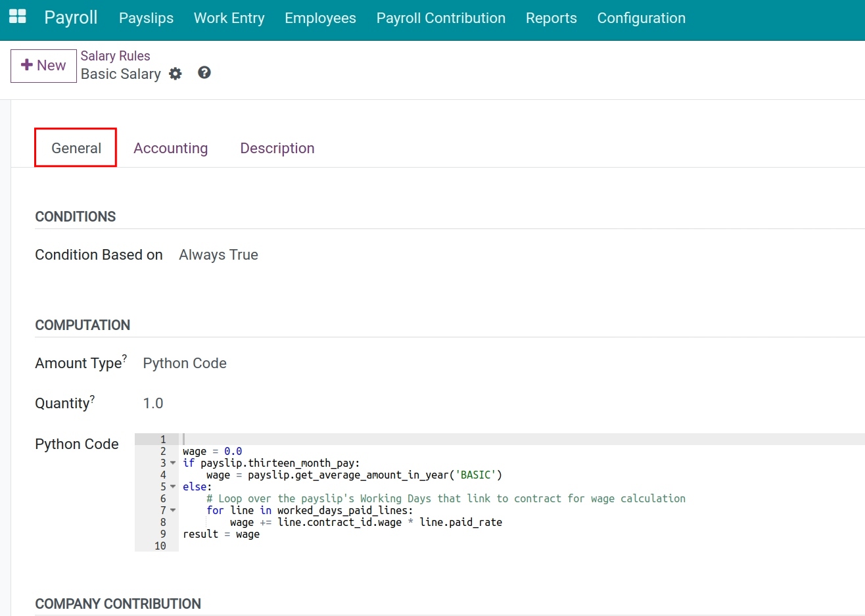Open the Payslips menu
The image size is (865, 616).
[x=146, y=18]
